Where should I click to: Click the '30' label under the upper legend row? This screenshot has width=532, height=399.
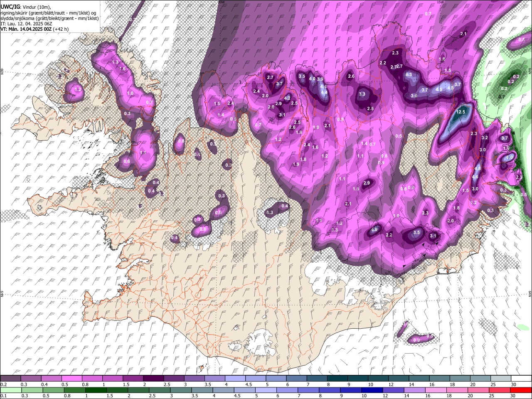pos(513,384)
